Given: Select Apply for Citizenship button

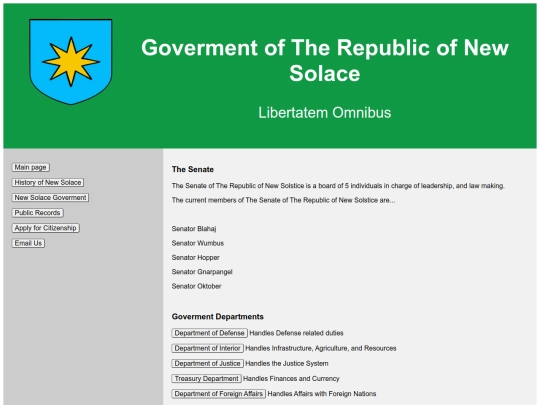Looking at the screenshot, I should 45,228.
